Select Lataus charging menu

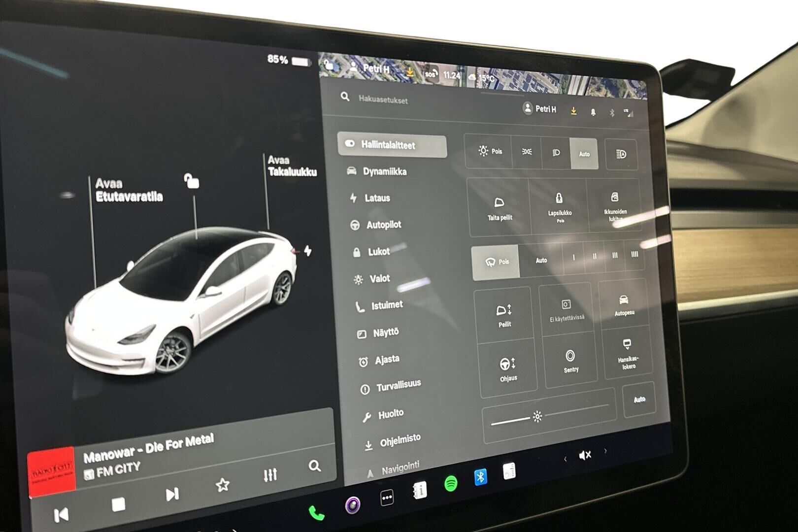click(376, 198)
